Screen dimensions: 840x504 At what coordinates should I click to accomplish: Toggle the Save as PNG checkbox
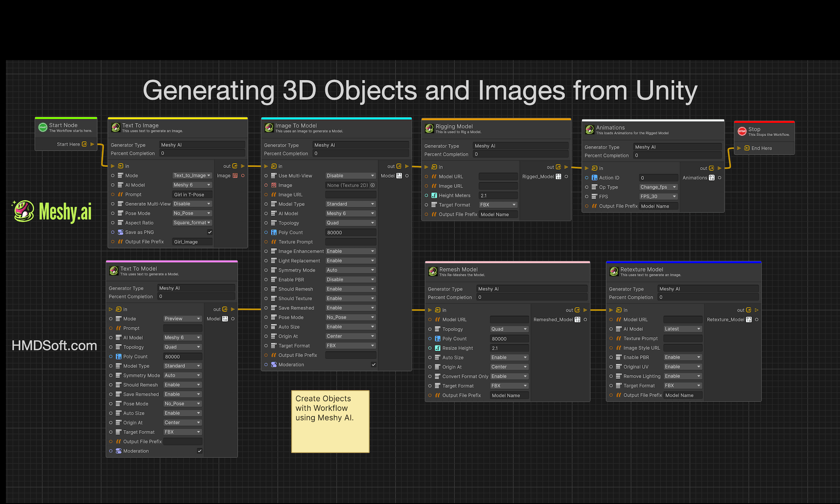click(210, 232)
